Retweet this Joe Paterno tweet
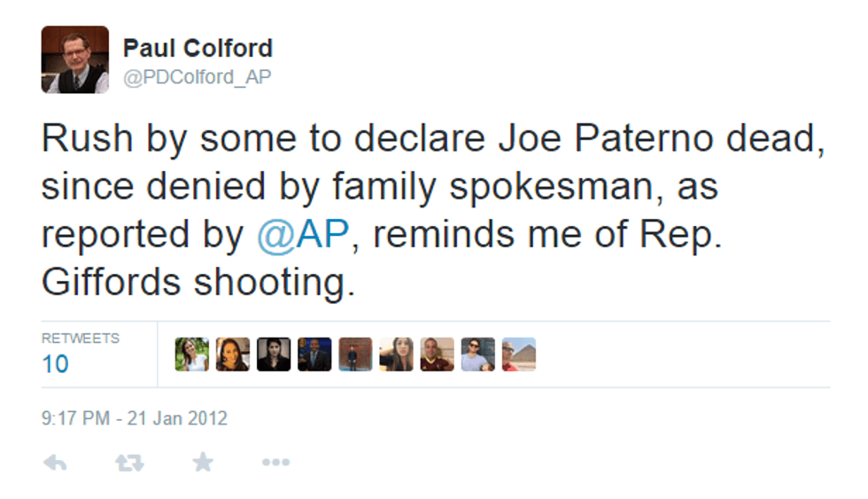The height and width of the screenshot is (499, 868). click(x=129, y=463)
